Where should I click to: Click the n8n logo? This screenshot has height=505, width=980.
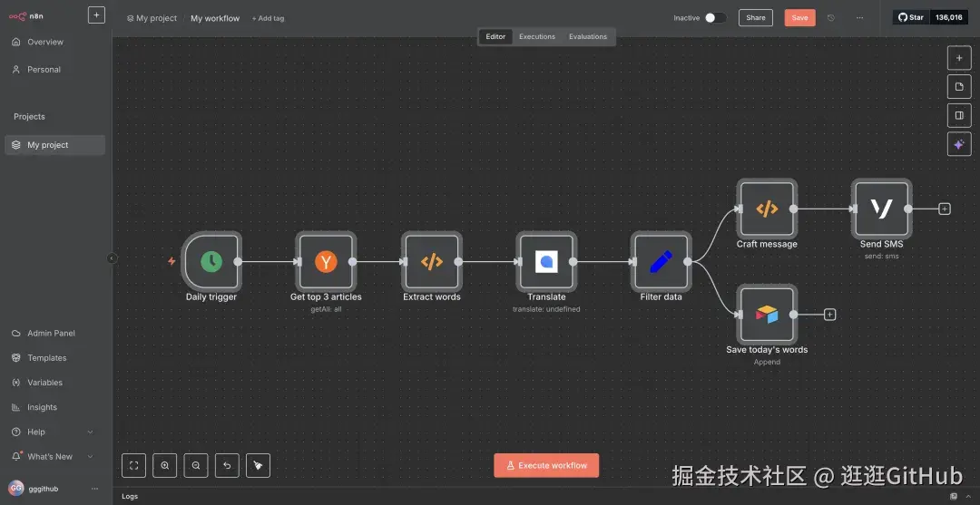click(x=26, y=16)
